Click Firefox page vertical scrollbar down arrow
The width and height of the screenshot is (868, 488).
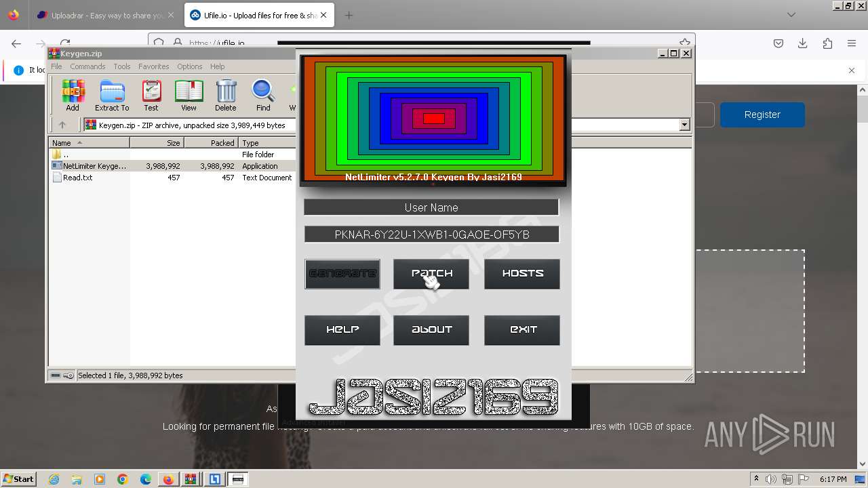863,464
